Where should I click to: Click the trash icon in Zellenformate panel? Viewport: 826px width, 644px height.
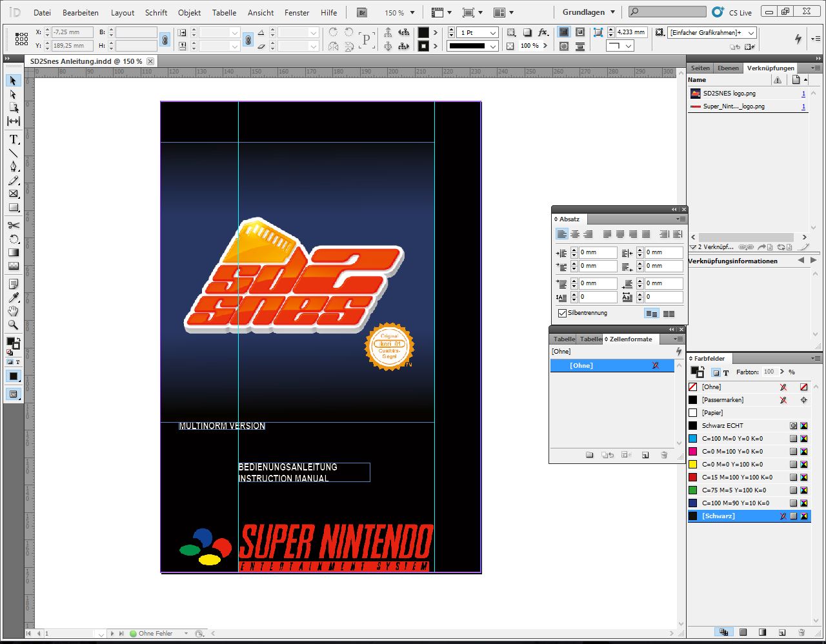tap(664, 455)
